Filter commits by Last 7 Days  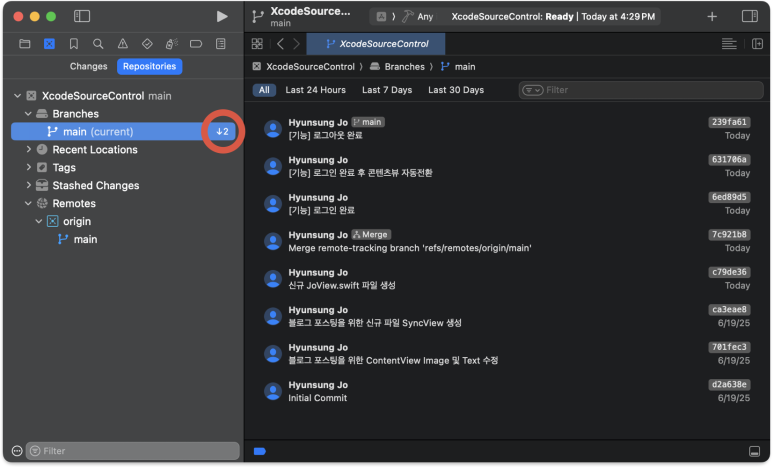(x=387, y=90)
